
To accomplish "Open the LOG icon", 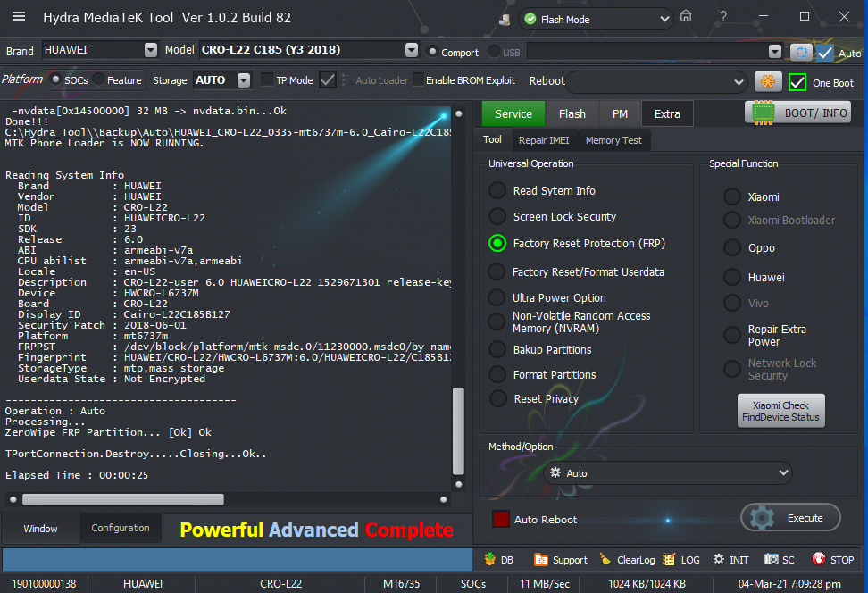I will [x=669, y=560].
